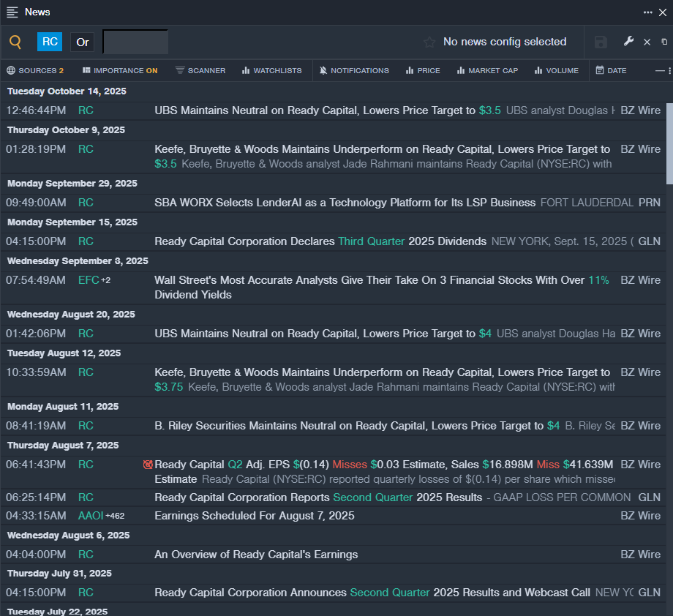
Task: Open the Sources filter dropdown
Action: tap(35, 71)
